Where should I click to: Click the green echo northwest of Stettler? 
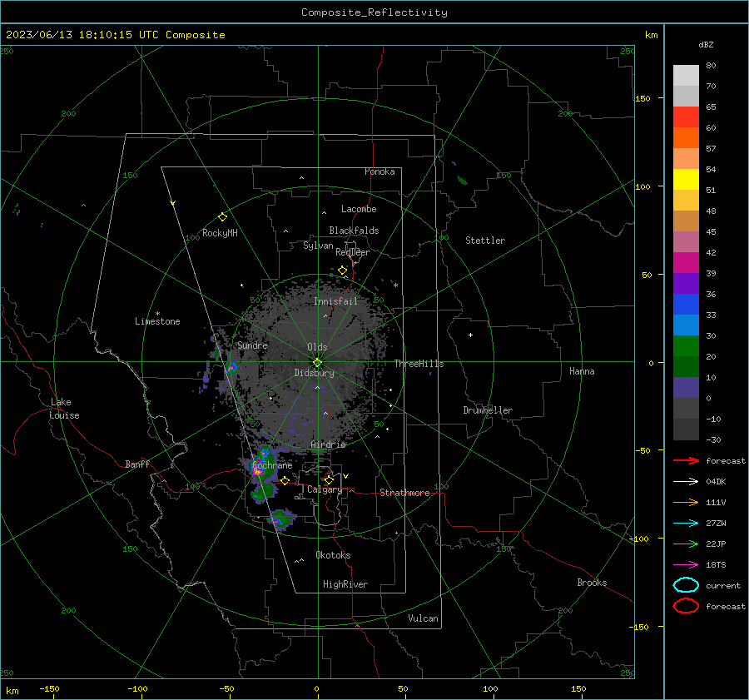pyautogui.click(x=462, y=180)
